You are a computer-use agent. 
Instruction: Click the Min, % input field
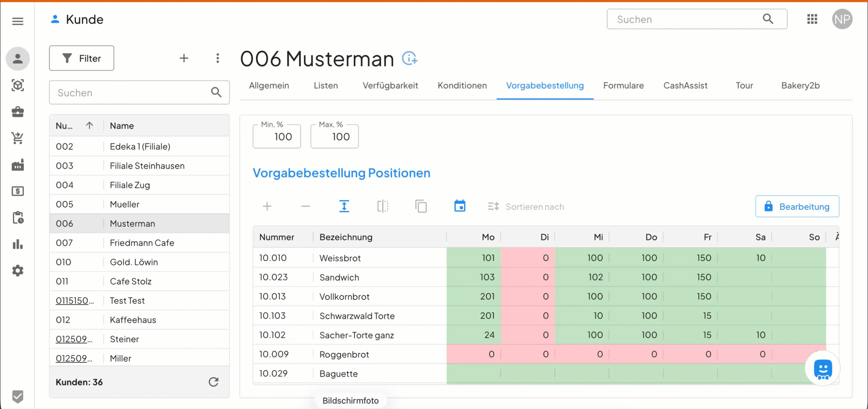(276, 136)
